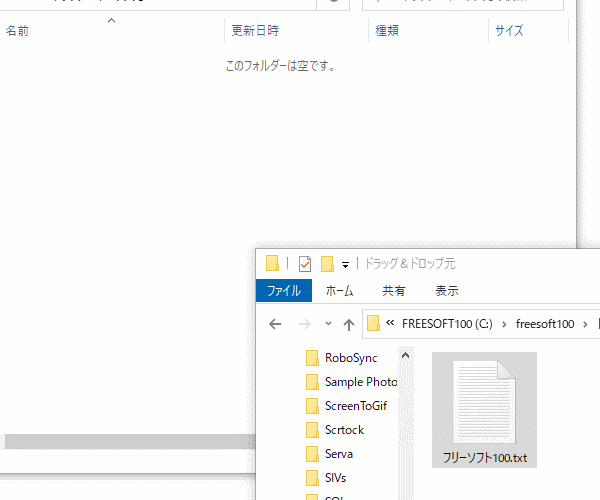The image size is (600, 500).
Task: Sort by 種類 column header
Action: (x=387, y=31)
